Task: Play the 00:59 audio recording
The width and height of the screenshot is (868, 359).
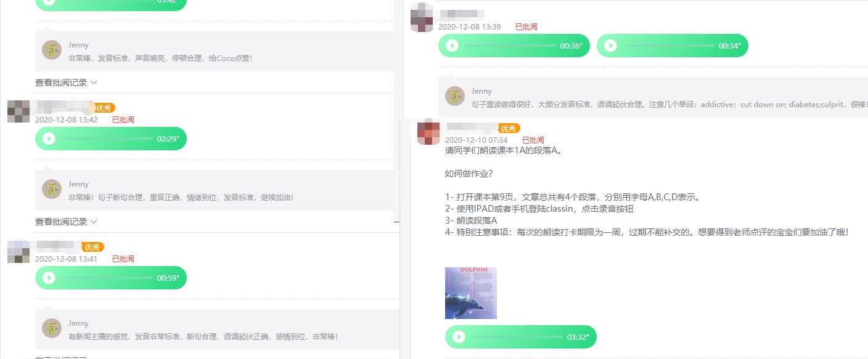Action: [x=49, y=278]
